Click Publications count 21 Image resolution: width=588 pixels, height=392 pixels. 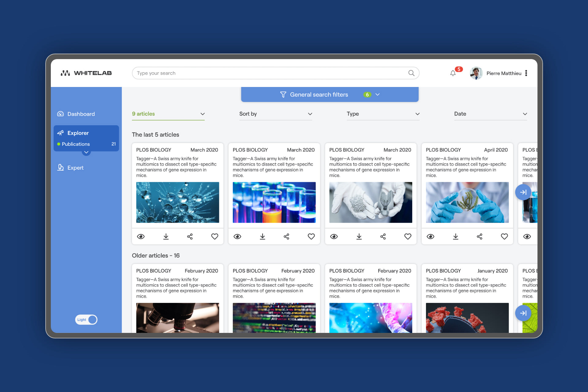click(114, 144)
